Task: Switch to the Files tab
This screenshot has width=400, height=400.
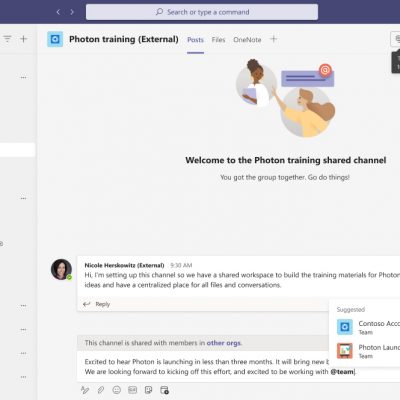Action: (x=218, y=40)
